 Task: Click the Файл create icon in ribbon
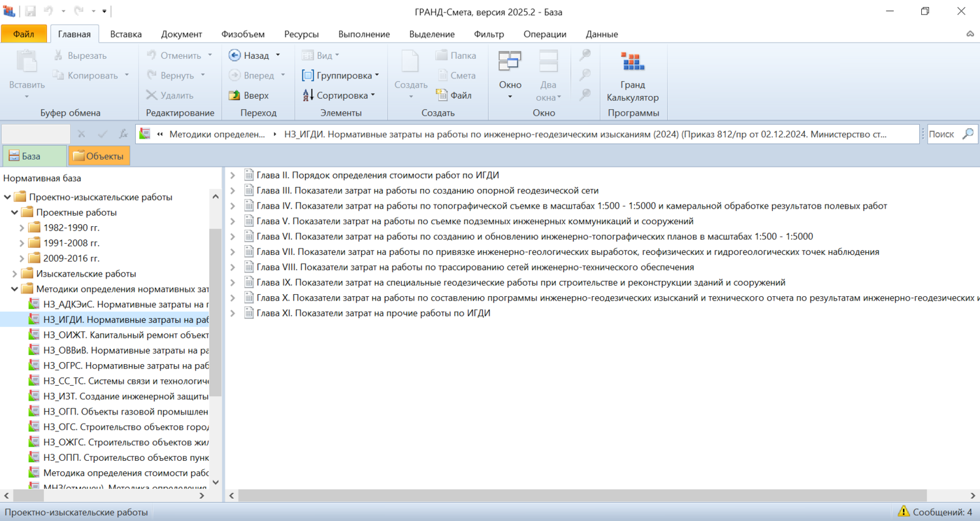click(x=442, y=95)
